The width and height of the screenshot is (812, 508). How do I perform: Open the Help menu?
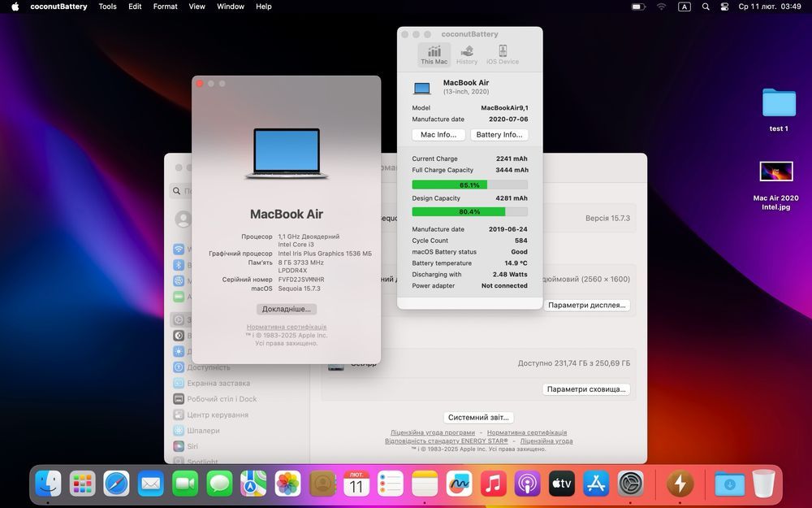point(264,7)
